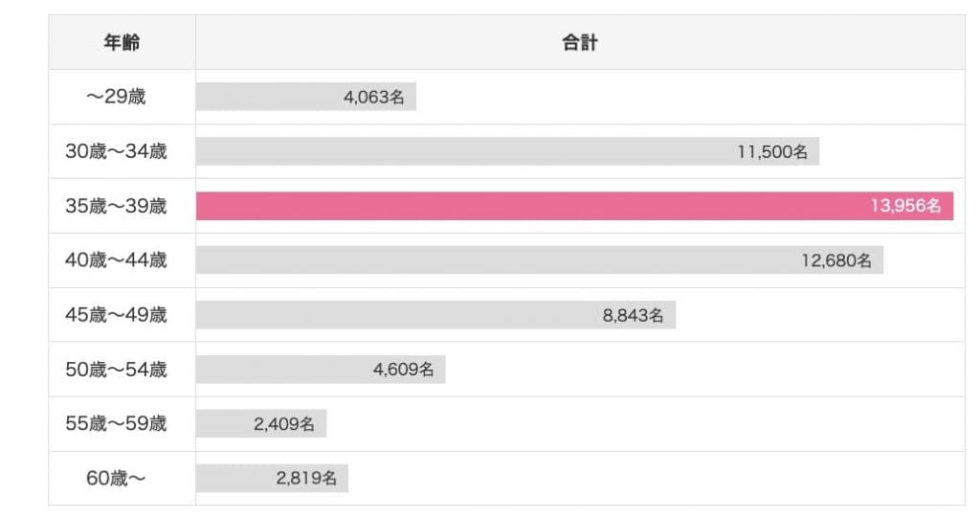Viewport: 980px width, 518px height.
Task: Select the 30歳～34歳 age label
Action: click(x=116, y=151)
